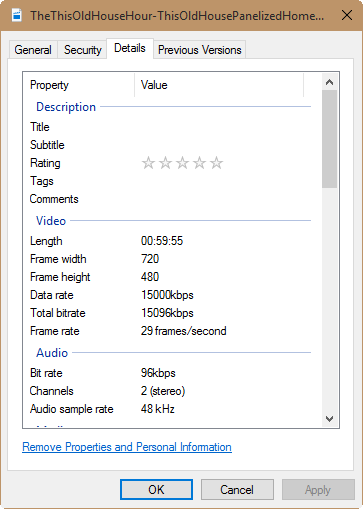Viewport: 363px width, 509px height.
Task: Open the Security tab
Action: click(x=83, y=50)
